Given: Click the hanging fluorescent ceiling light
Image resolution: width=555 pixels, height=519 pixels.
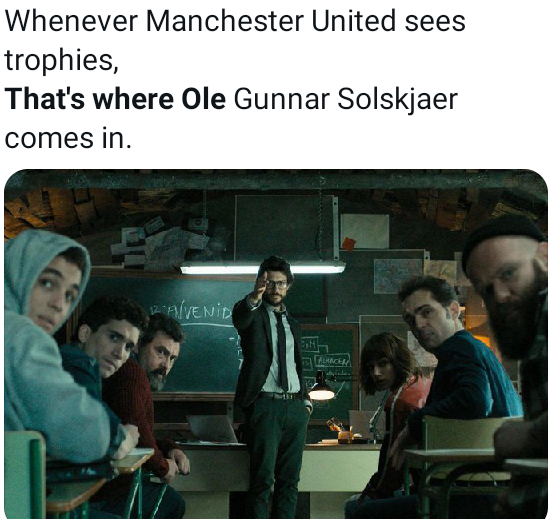Looking at the screenshot, I should point(262,269).
